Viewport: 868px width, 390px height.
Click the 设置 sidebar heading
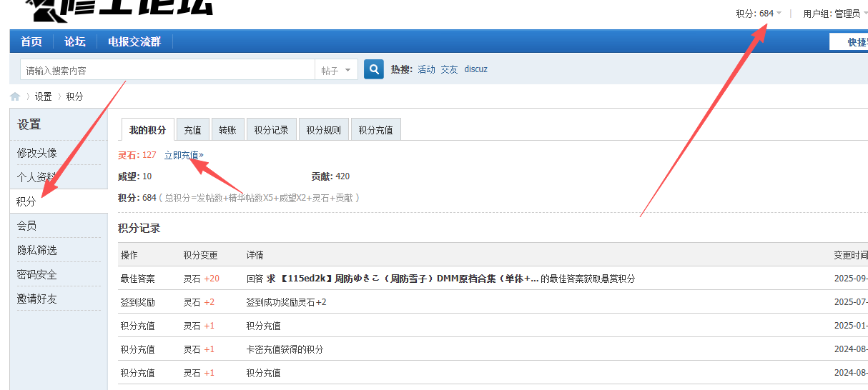29,124
